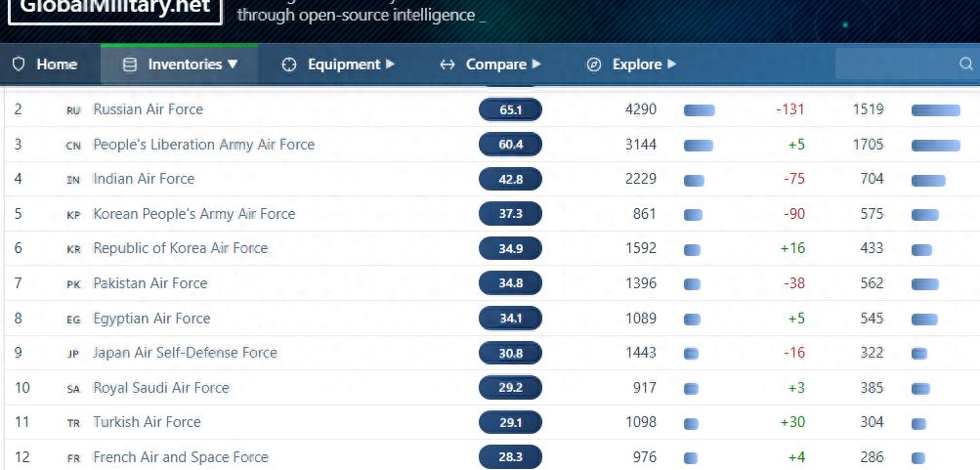
Task: Click the Home shield icon
Action: pyautogui.click(x=19, y=64)
